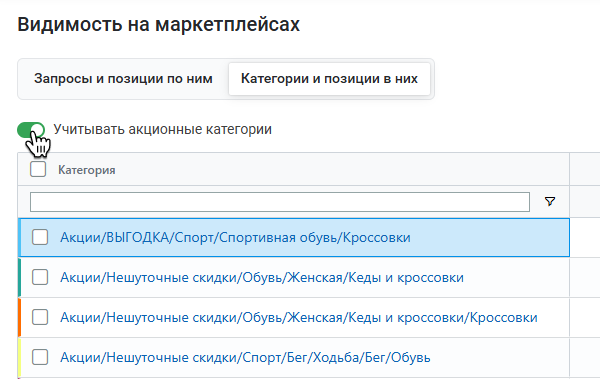This screenshot has height=379, width=600.
Task: Open Акции/ВЫГОДКА/Спорт/Спортивная обувь/Кроссовки link
Action: click(235, 238)
